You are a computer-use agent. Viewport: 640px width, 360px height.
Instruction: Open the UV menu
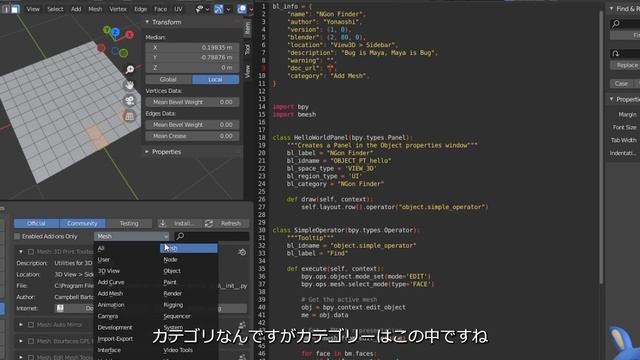click(x=178, y=9)
